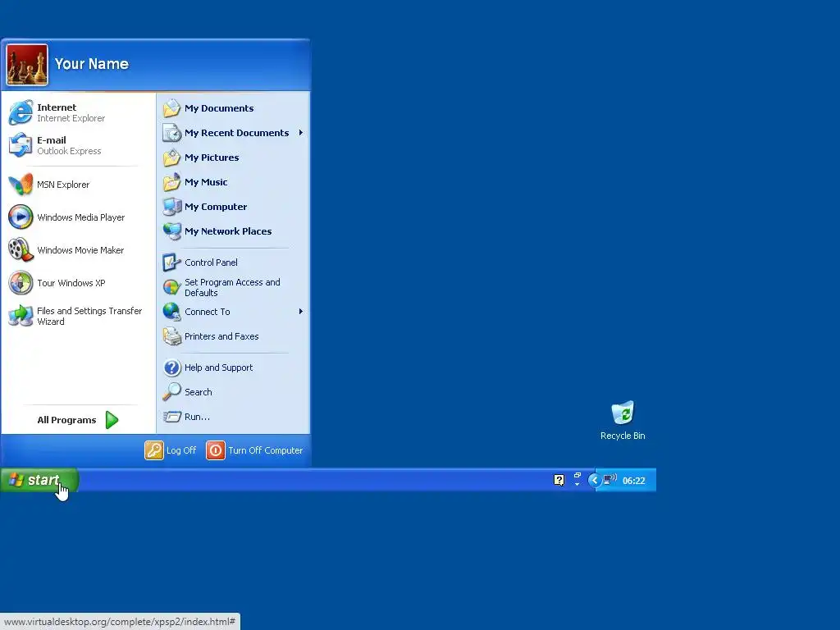
Task: Open the Printers and Faxes icon
Action: pyautogui.click(x=172, y=336)
